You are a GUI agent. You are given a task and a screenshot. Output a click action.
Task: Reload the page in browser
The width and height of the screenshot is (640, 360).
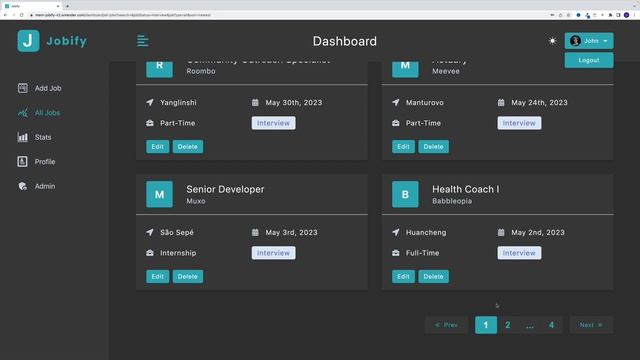click(22, 15)
